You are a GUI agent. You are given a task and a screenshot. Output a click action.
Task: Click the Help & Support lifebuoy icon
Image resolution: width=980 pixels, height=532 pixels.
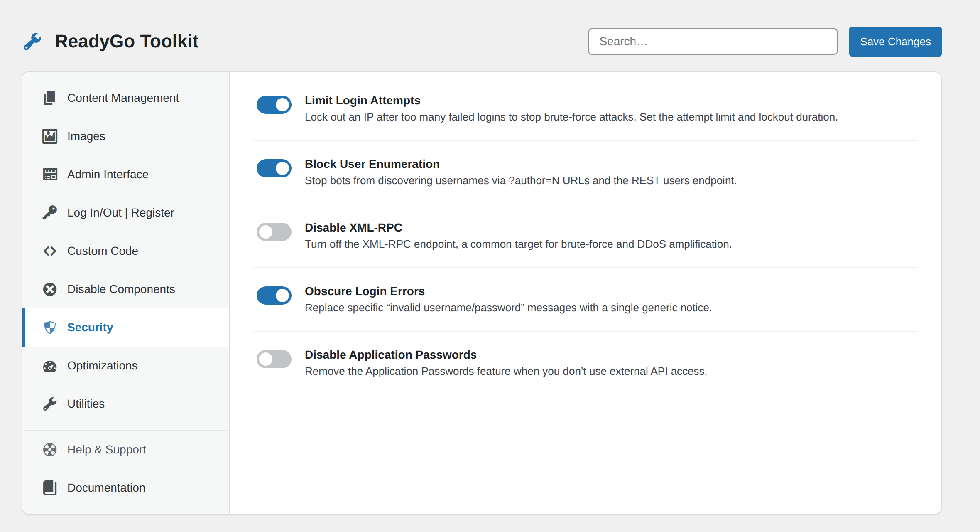click(50, 450)
